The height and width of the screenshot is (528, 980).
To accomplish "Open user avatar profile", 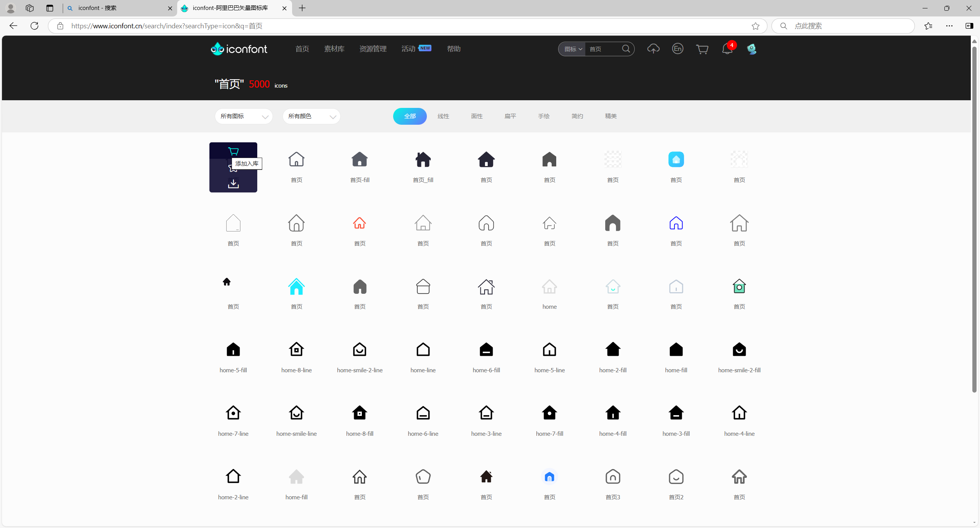I will [x=751, y=49].
